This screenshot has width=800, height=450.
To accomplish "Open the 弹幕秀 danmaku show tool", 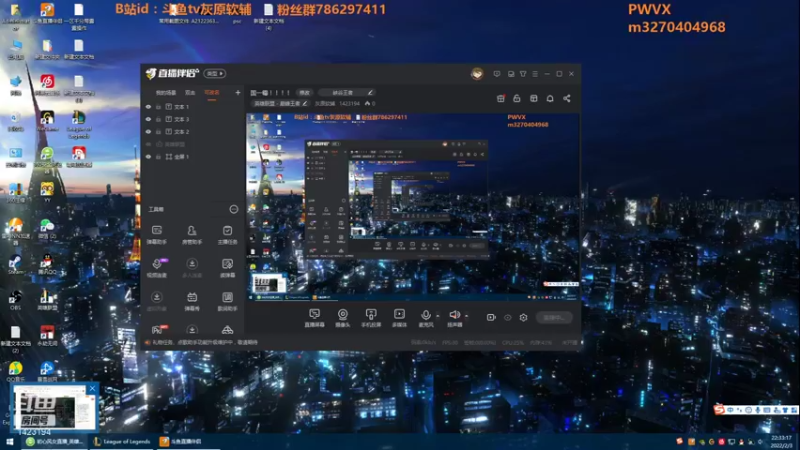I will coord(192,301).
